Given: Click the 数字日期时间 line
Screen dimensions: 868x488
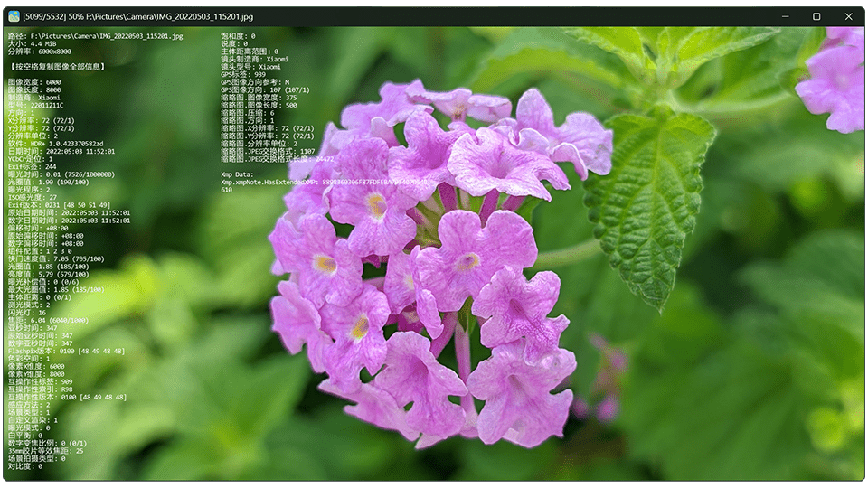Looking at the screenshot, I should point(70,221).
